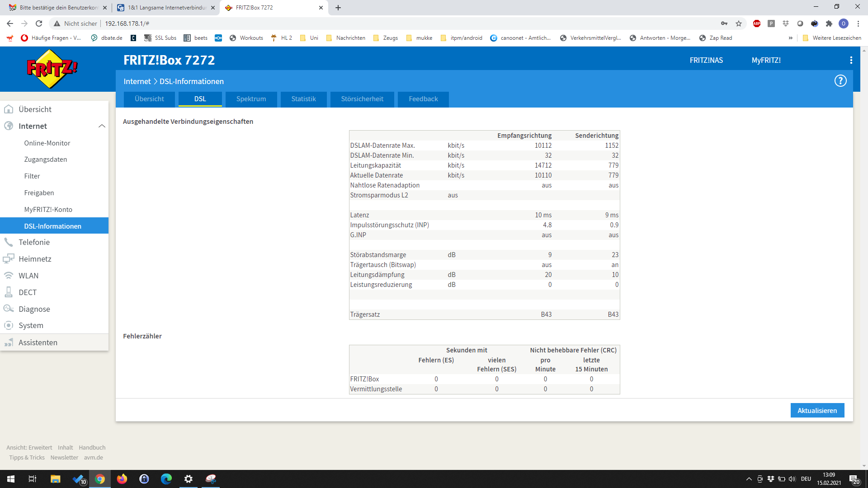The height and width of the screenshot is (488, 868).
Task: Open the three-dot FRITZ!Box menu
Action: coord(851,60)
